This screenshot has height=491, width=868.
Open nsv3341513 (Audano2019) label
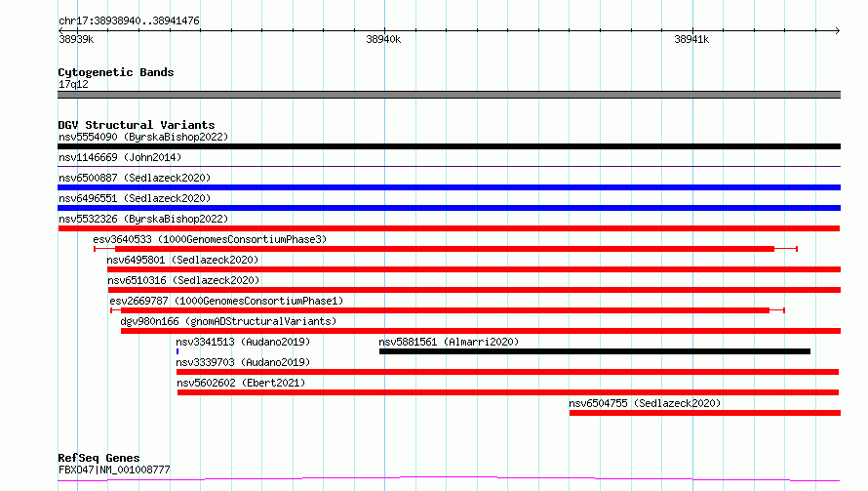(x=243, y=342)
